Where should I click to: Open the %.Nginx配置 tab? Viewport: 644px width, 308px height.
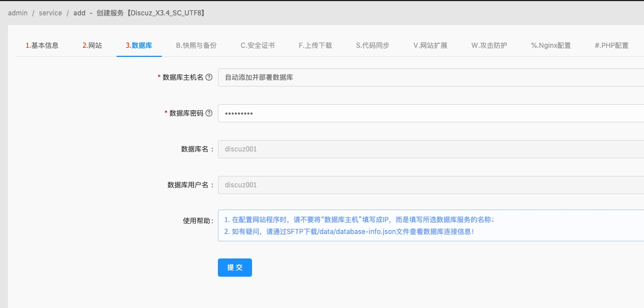551,46
